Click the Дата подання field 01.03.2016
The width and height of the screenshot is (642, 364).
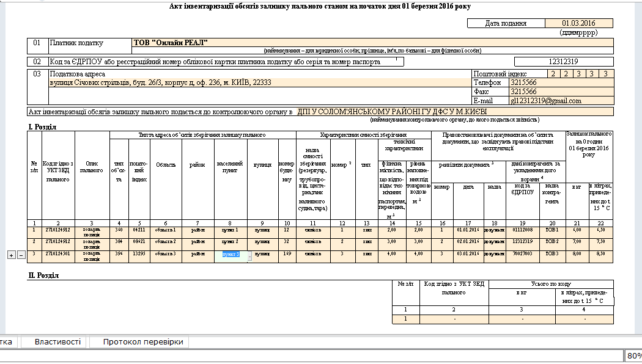[x=579, y=23]
